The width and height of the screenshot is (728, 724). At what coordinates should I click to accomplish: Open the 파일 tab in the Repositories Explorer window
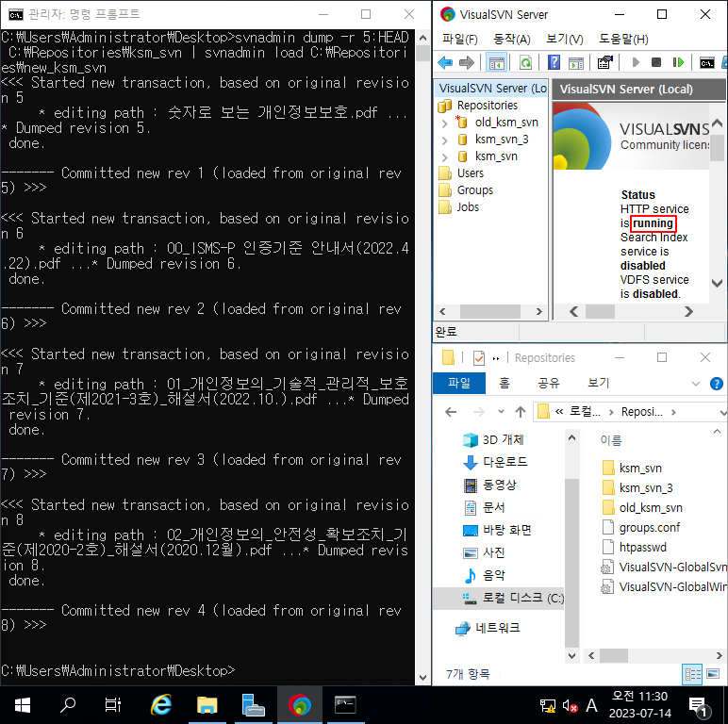point(458,383)
